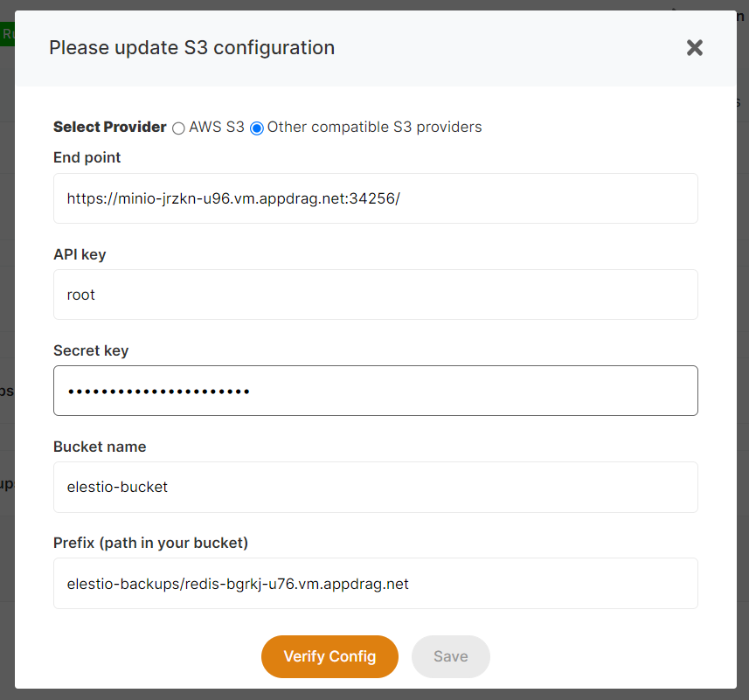Choose the Other compatible S3 providers radio

pos(257,128)
